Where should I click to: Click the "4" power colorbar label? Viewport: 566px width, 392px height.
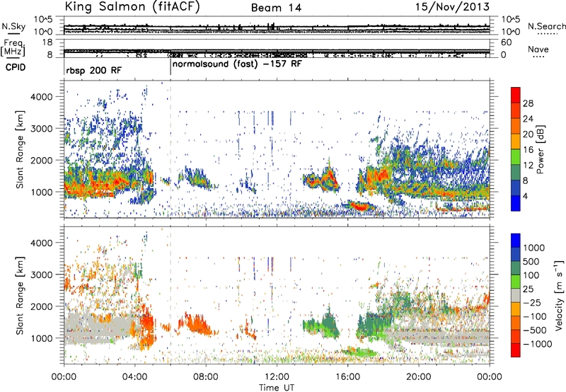point(526,197)
